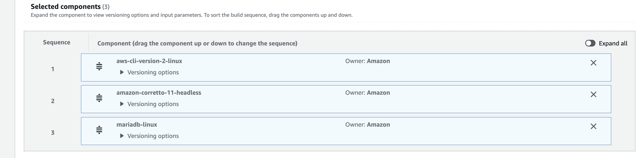Click the aws-cli-version-2-linux component name
Screen dimensions: 644x158
point(149,61)
